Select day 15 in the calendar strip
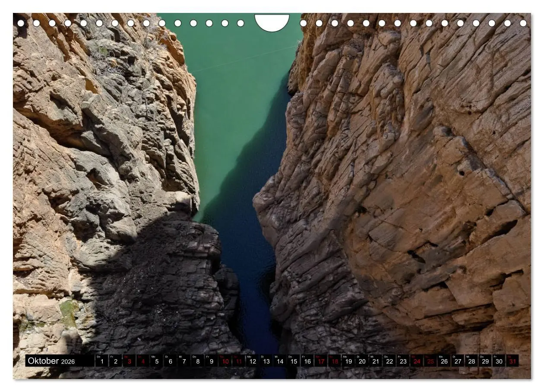This screenshot has width=544, height=392. click(x=294, y=361)
